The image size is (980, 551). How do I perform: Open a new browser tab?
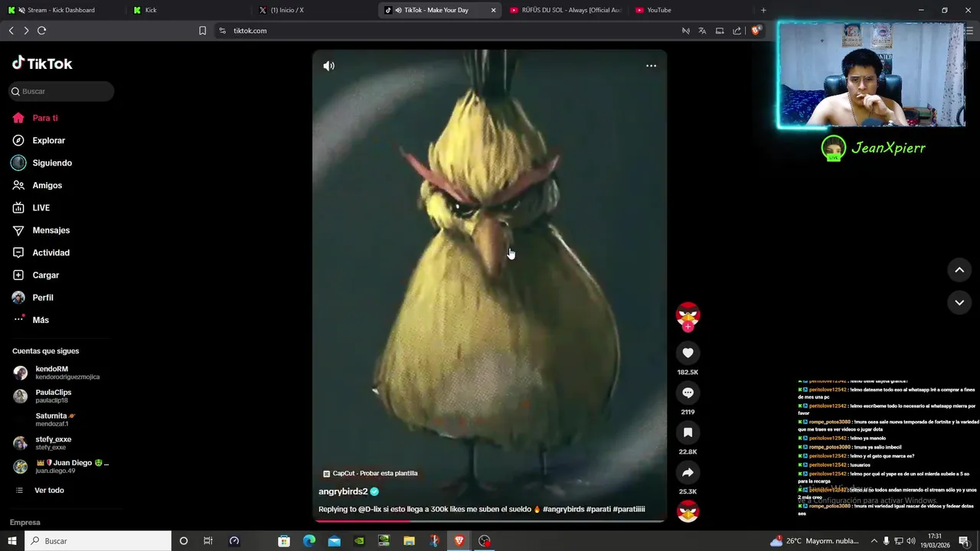tap(763, 10)
